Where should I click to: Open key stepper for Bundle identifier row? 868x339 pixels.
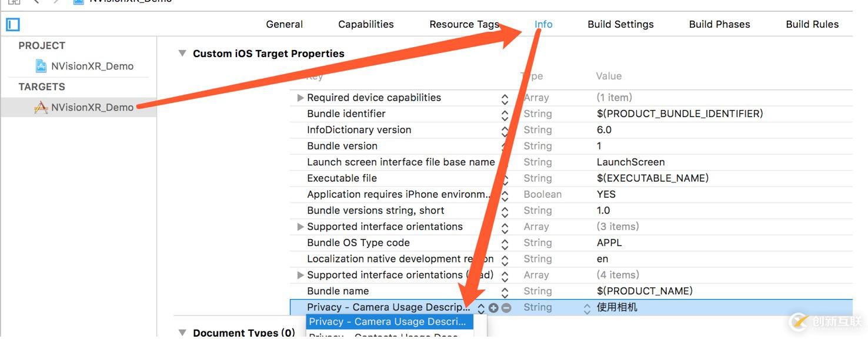pyautogui.click(x=505, y=114)
